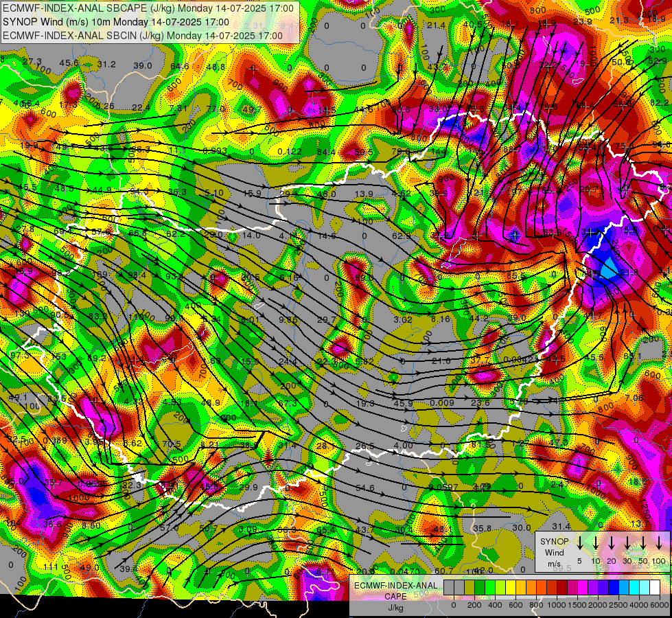Click the map value '70.5'
This screenshot has width=672, height=618.
(x=172, y=444)
